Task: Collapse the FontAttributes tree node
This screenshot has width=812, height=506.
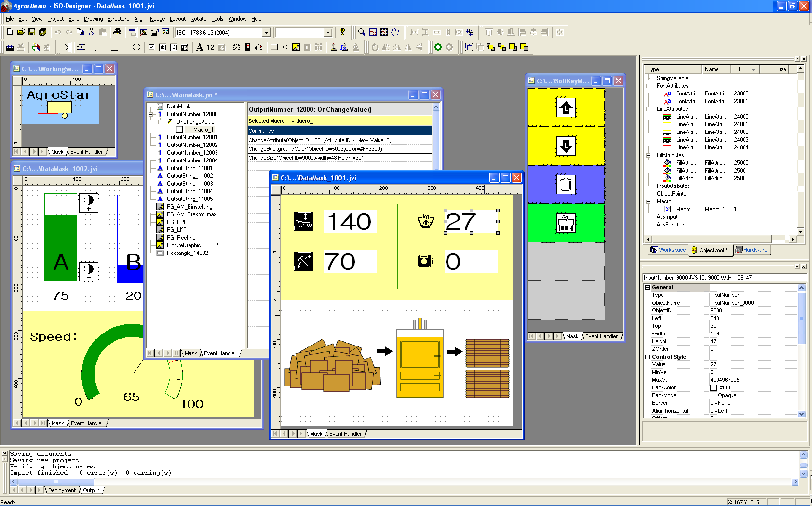Action: pos(649,86)
